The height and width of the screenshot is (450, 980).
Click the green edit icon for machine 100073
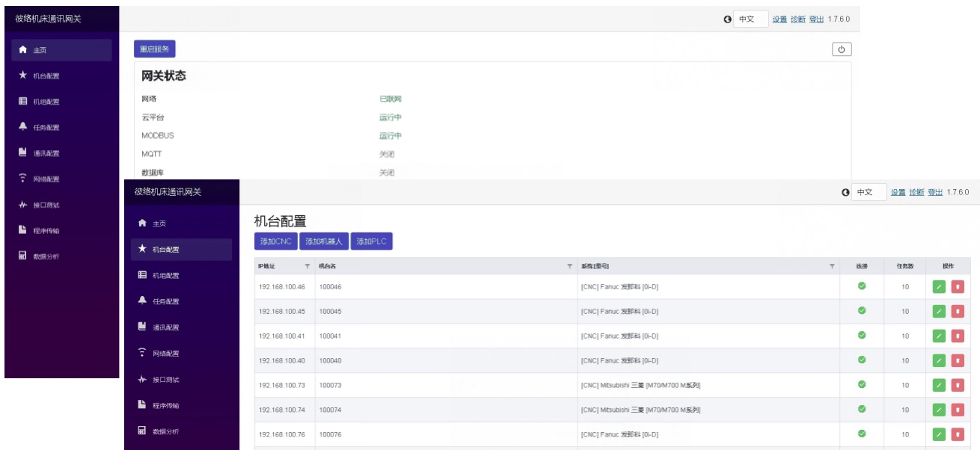939,385
